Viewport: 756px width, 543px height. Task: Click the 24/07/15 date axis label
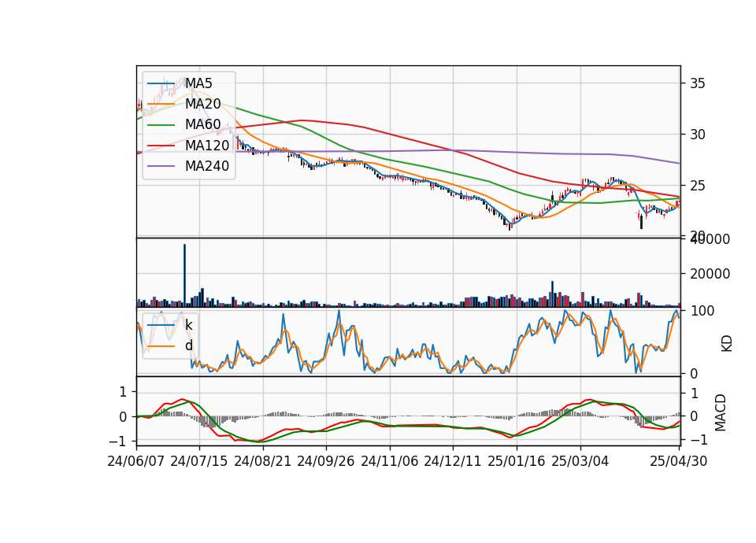click(x=199, y=461)
